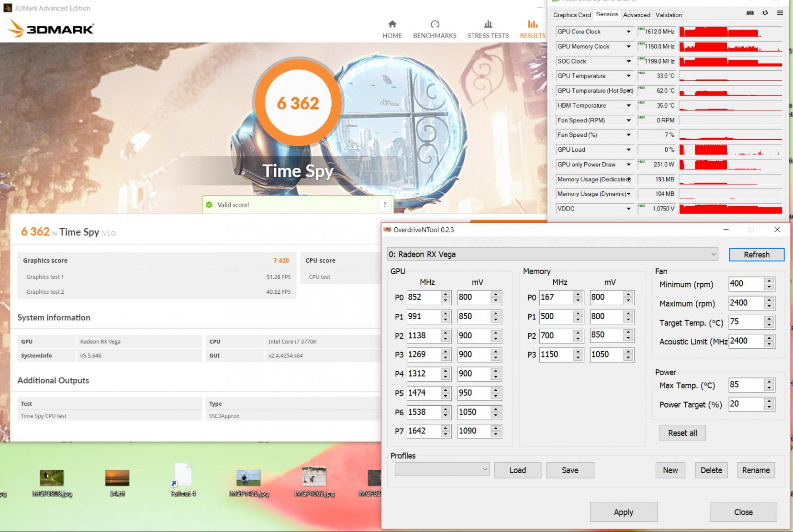Click the Load profile button
The width and height of the screenshot is (793, 532).
(x=517, y=470)
